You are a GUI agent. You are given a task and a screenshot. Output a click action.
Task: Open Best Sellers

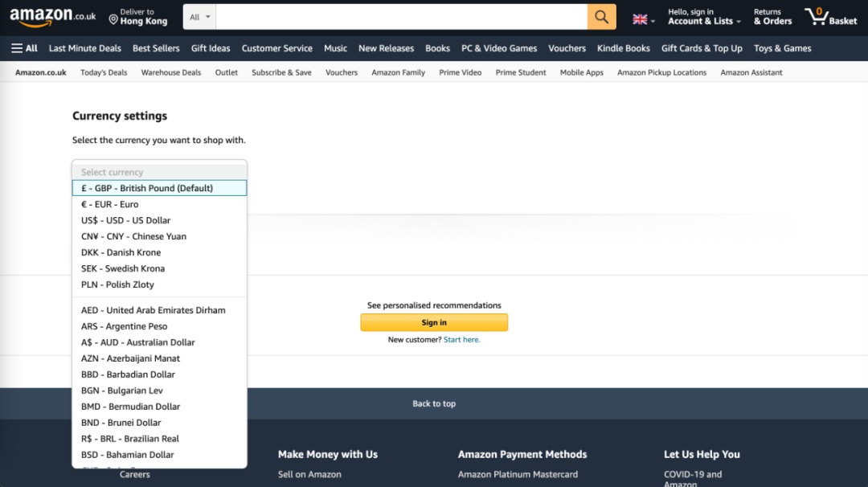[x=156, y=48]
